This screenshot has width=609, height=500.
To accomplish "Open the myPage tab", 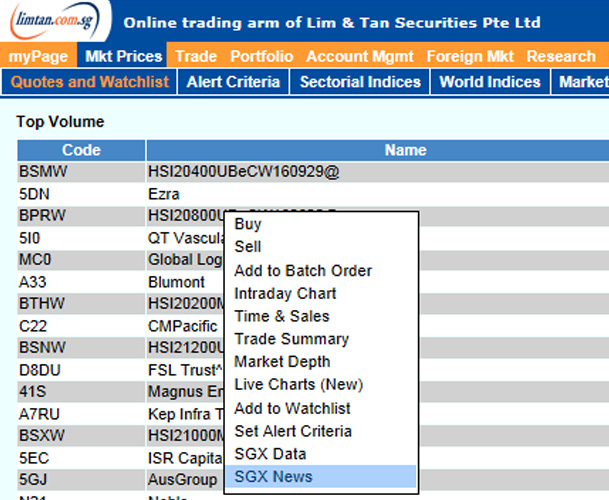I will tap(38, 57).
